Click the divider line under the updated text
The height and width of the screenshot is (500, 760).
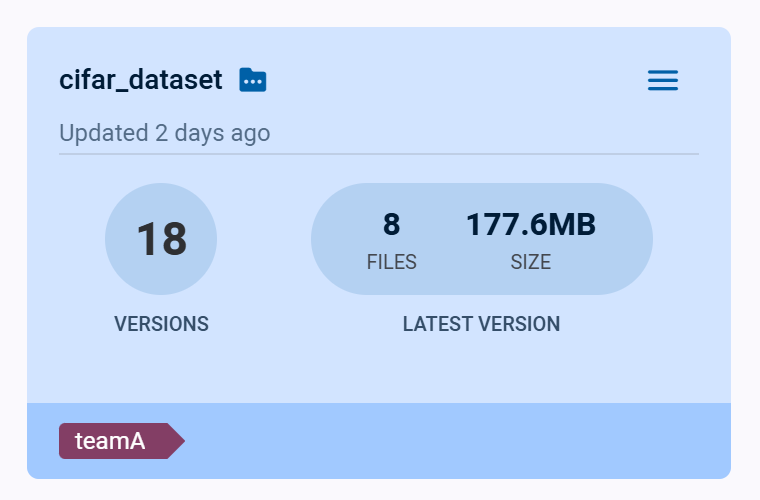378,154
